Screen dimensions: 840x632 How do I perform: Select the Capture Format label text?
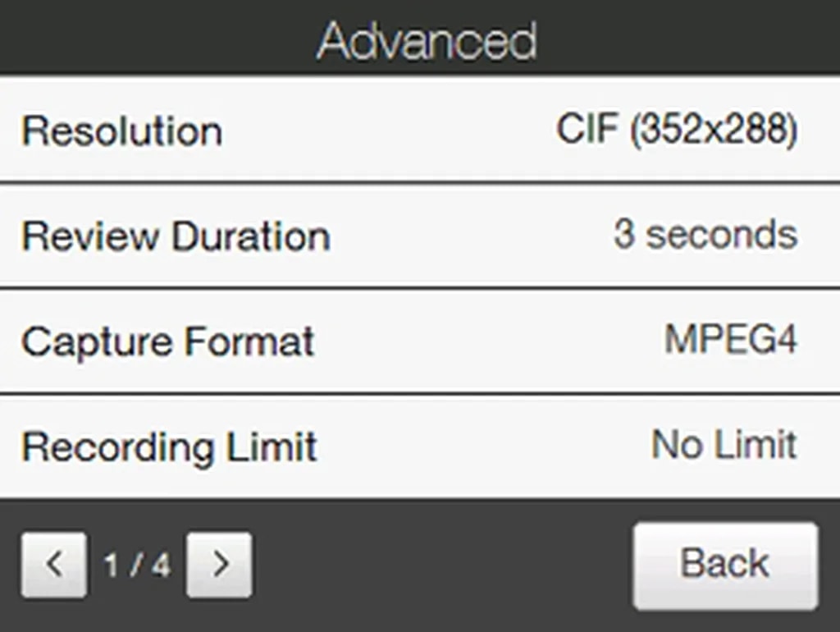point(167,341)
